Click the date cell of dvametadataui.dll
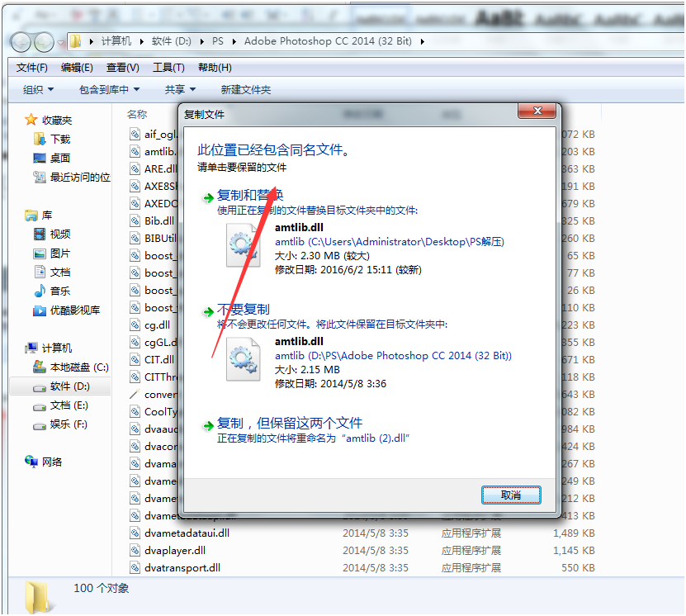 coord(376,533)
